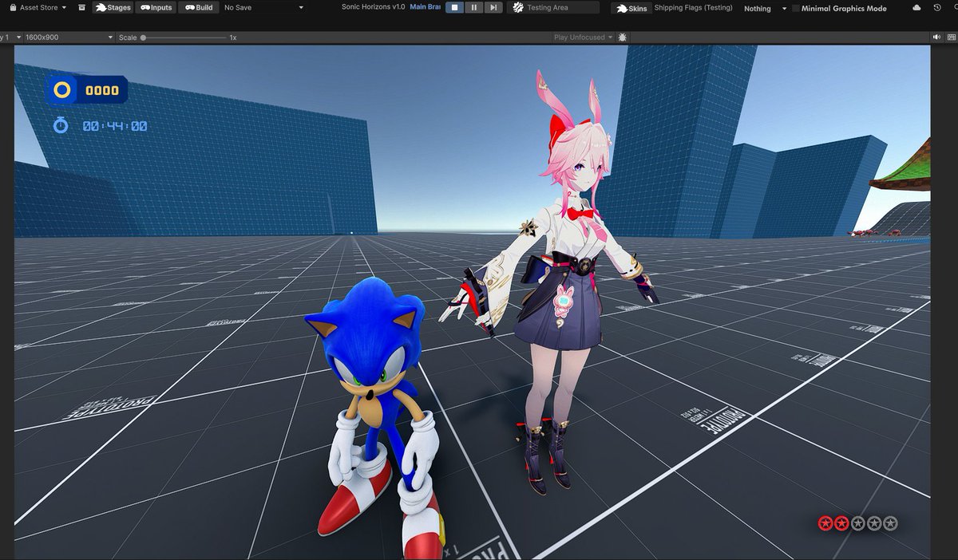
Task: Open the Stages button
Action: (x=113, y=7)
